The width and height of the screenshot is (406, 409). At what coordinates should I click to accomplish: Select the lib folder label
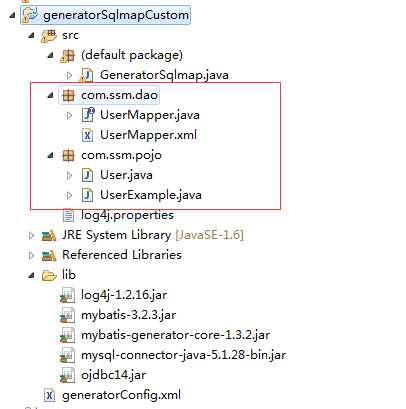(x=69, y=275)
